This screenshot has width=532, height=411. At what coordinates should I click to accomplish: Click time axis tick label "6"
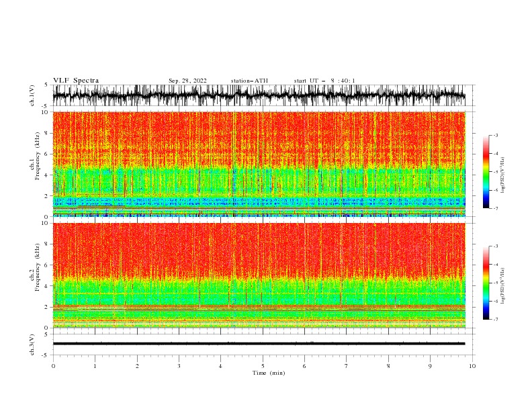[304, 366]
